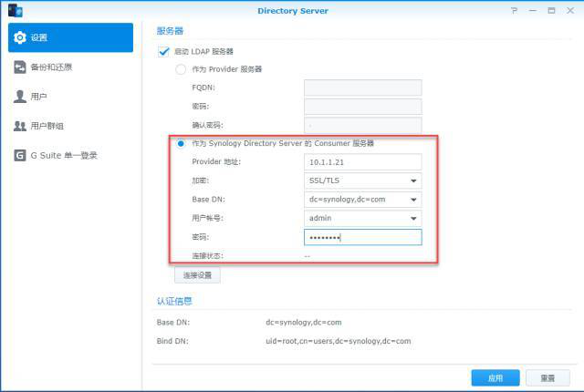
Task: Click the Directory Server app icon
Action: point(16,10)
